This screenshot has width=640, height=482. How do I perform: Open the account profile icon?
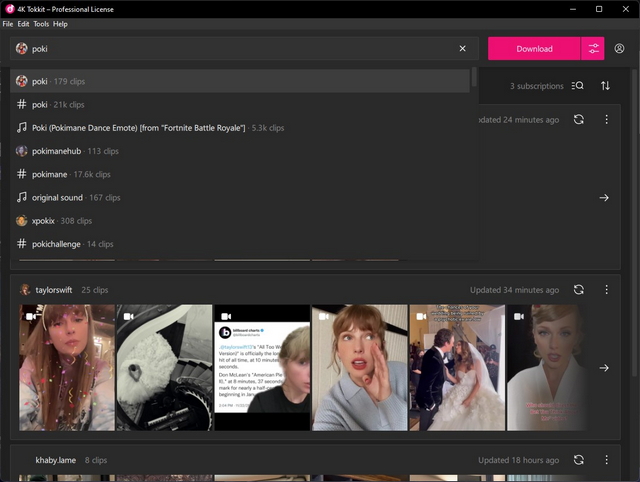point(619,49)
